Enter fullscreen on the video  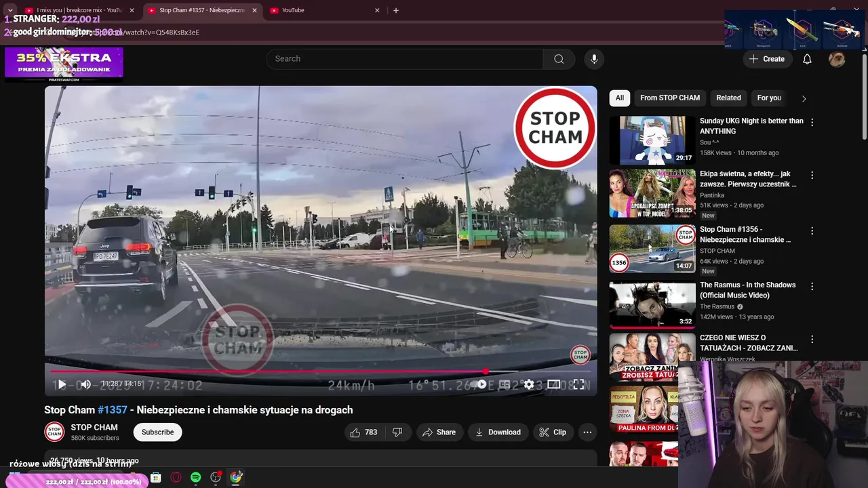pos(578,384)
